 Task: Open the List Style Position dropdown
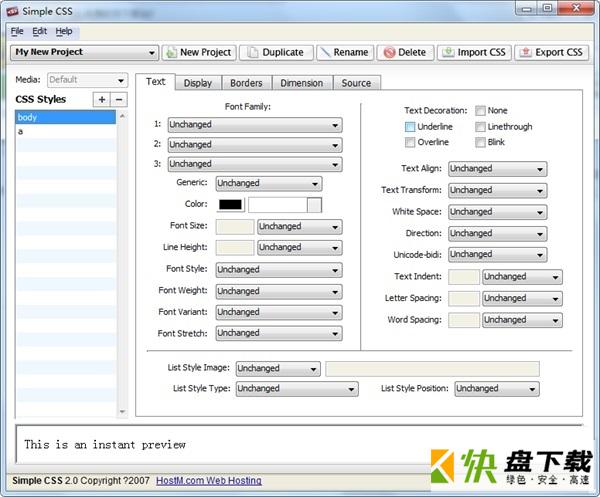pos(497,389)
